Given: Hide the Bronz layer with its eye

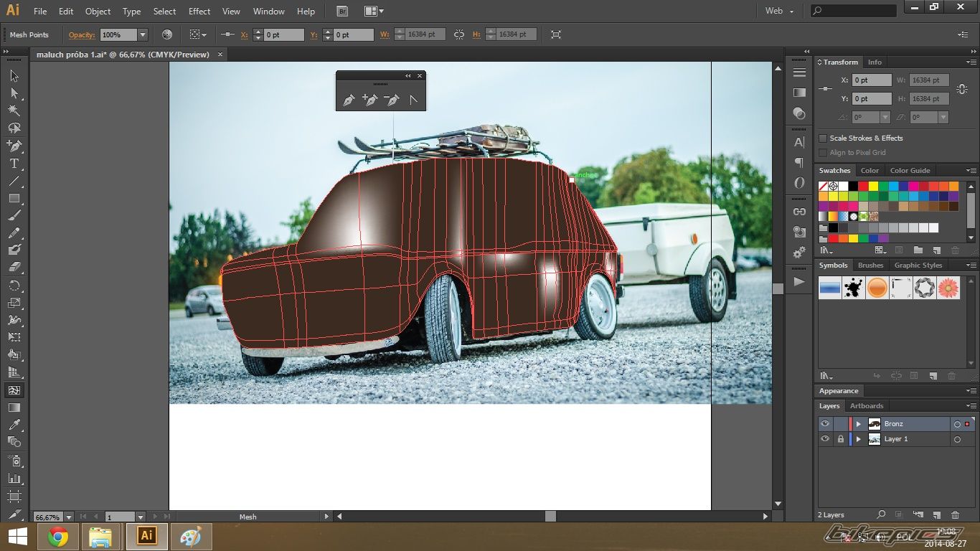Looking at the screenshot, I should (x=825, y=424).
